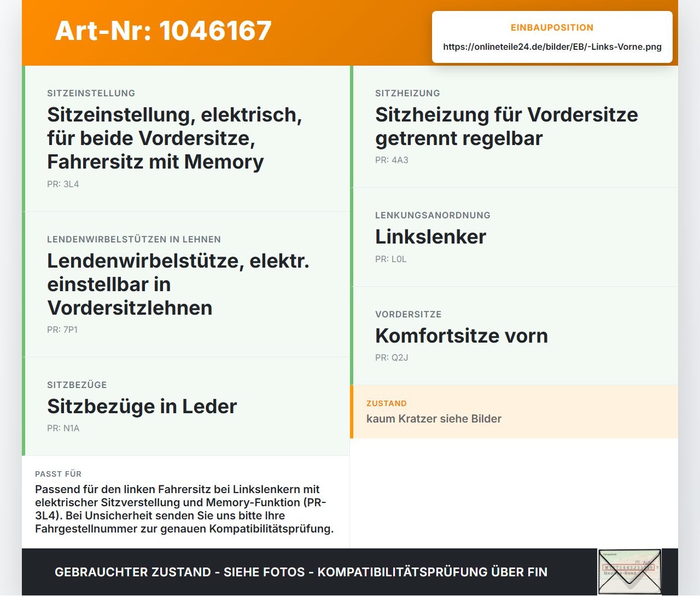Click the PR: L0L code
Screen dimensions: 700x596
[391, 259]
